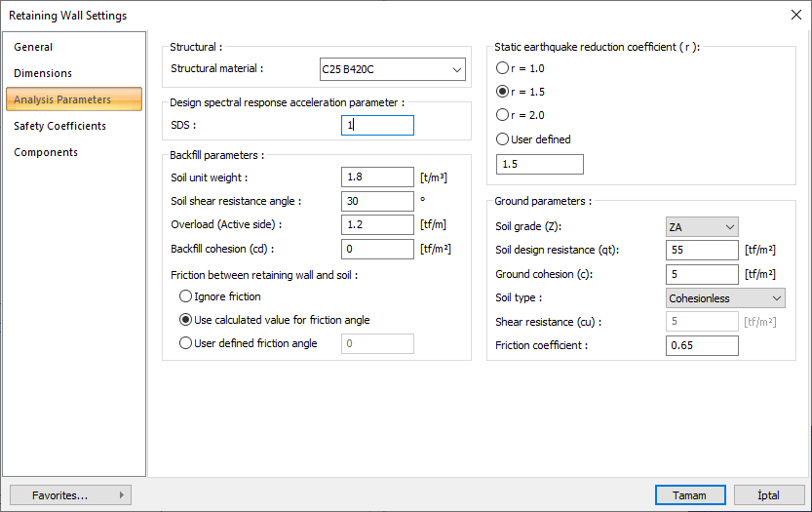Click the Tamam button to confirm
This screenshot has height=512, width=812.
(690, 495)
